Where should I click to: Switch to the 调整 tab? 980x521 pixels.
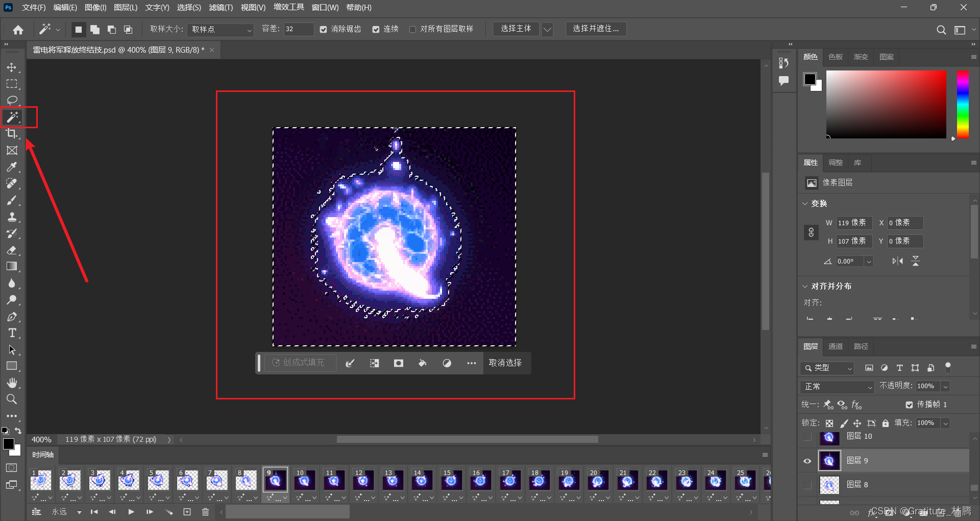pos(836,163)
